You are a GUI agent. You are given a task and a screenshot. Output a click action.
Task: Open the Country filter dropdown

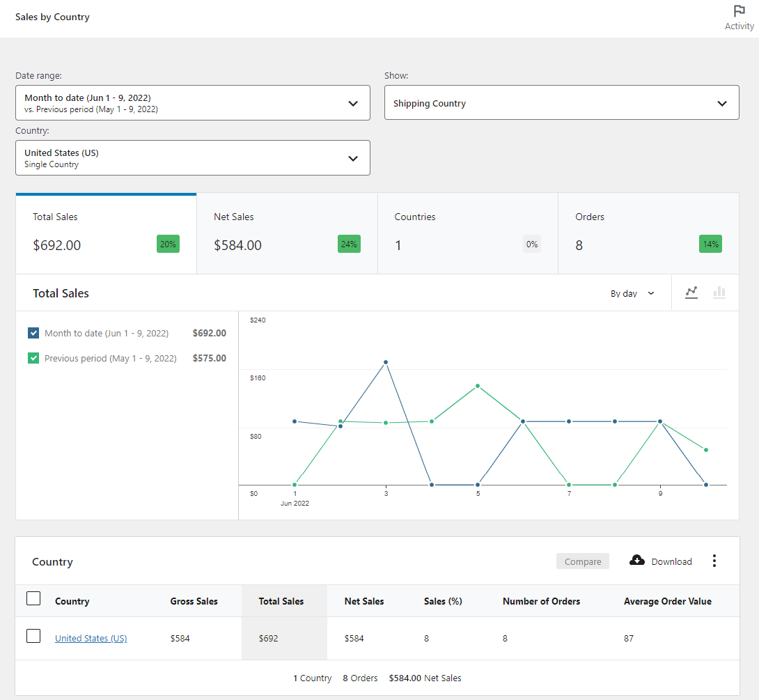point(193,157)
